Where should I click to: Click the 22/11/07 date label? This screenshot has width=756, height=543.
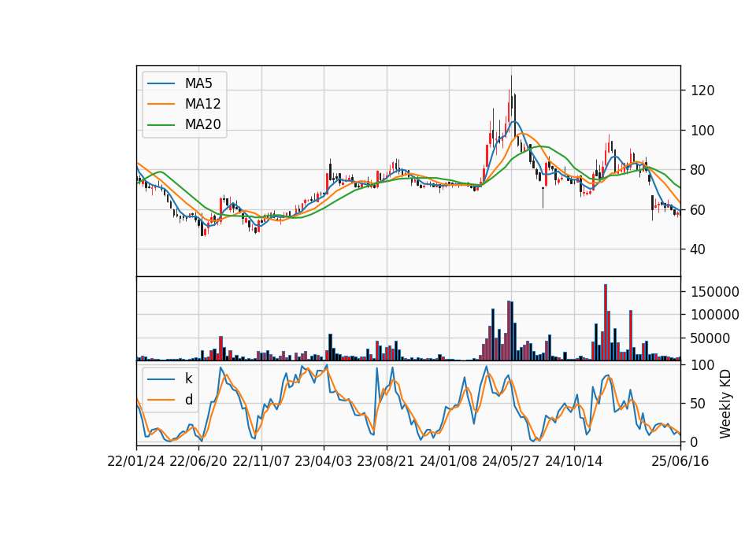pyautogui.click(x=261, y=461)
